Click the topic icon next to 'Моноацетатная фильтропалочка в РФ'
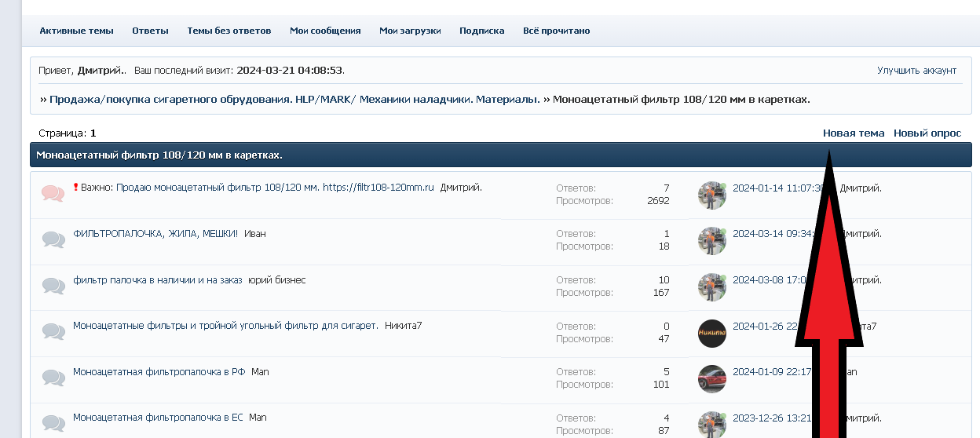Viewport: 980px width, 438px height. (53, 378)
